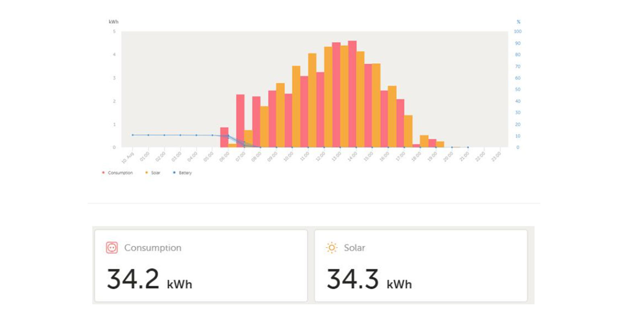Select the pink consumption bar at 06:00
This screenshot has height=322, width=644.
(224, 137)
